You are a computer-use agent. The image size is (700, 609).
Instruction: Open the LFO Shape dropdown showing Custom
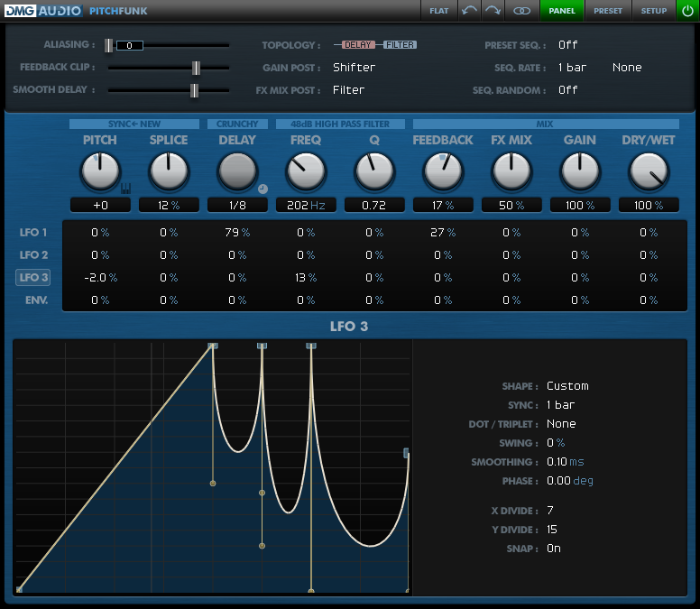click(567, 386)
